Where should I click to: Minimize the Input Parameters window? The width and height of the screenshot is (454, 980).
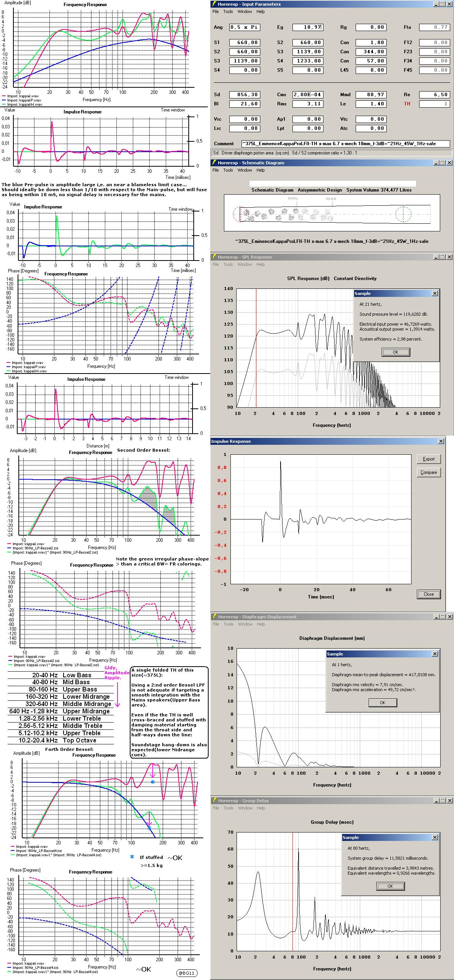[x=436, y=4]
